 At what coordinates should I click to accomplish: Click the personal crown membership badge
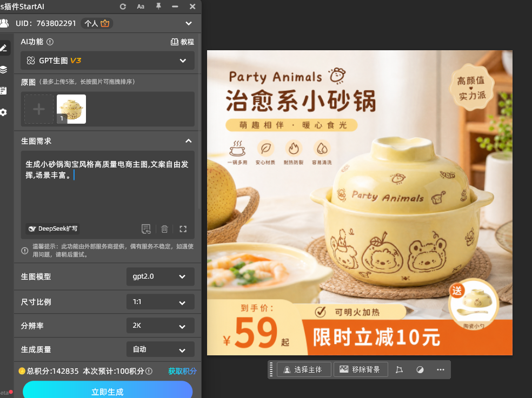(x=97, y=23)
